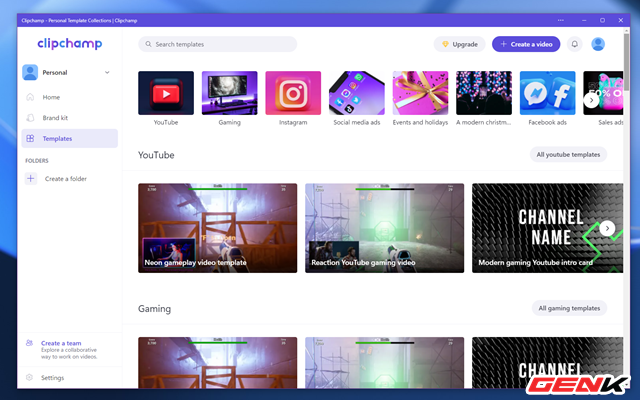Image resolution: width=640 pixels, height=400 pixels.
Task: Click the Sales ads category label
Action: pyautogui.click(x=610, y=122)
